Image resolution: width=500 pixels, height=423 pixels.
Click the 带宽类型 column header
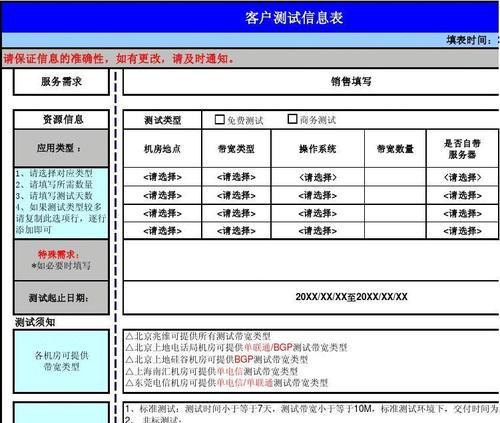[236, 149]
